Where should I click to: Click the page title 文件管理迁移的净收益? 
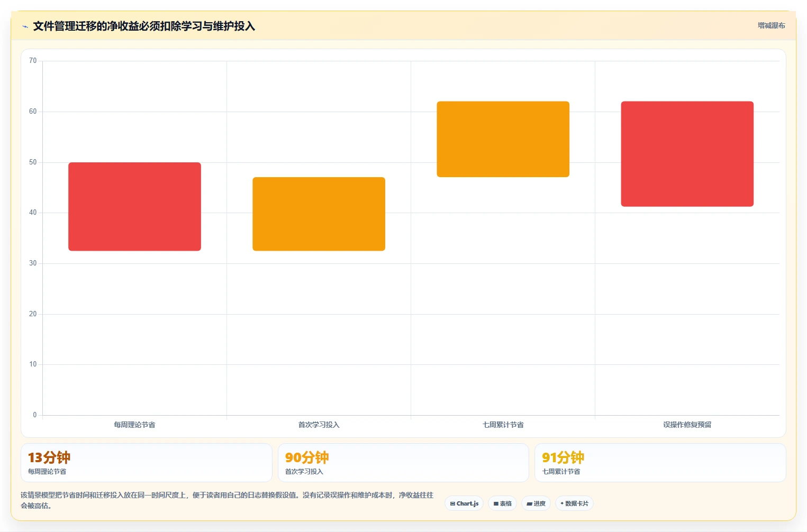pos(144,26)
